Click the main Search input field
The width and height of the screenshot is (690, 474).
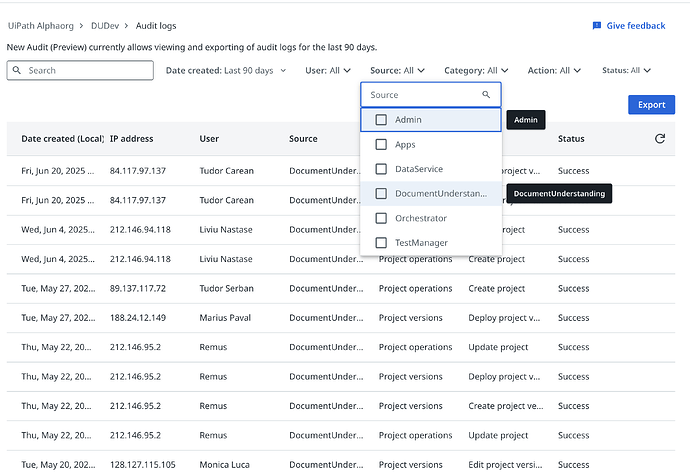(x=80, y=70)
